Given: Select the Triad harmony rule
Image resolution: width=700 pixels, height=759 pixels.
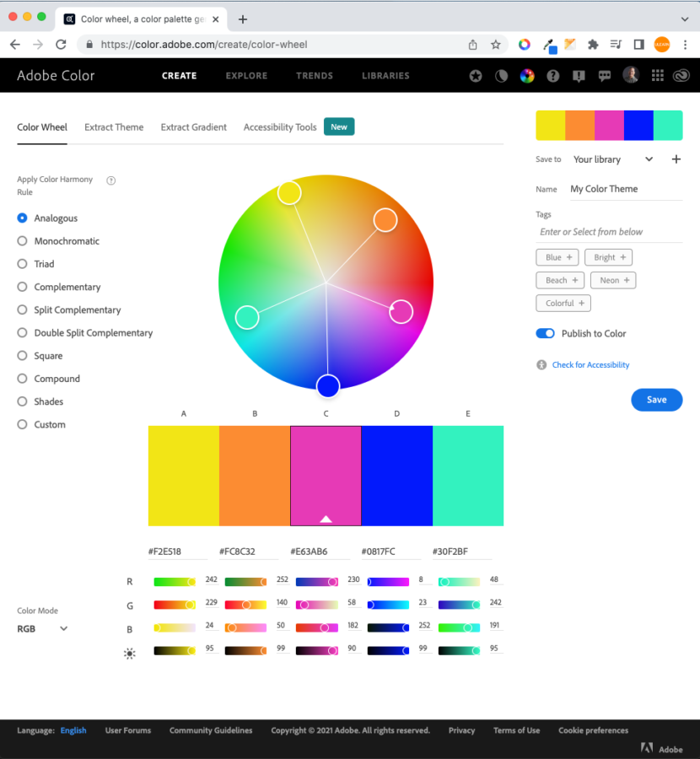Looking at the screenshot, I should pos(21,264).
